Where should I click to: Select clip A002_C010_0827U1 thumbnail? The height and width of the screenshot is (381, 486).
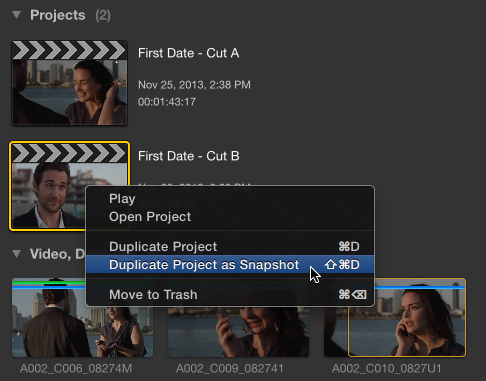(x=395, y=318)
